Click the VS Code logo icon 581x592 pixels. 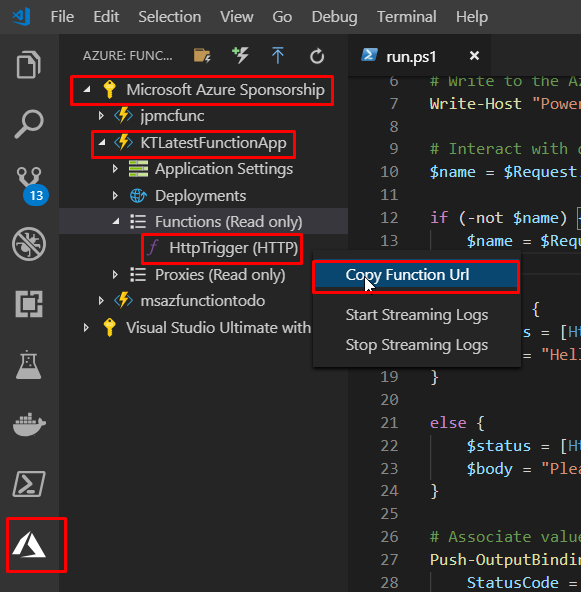(x=21, y=17)
